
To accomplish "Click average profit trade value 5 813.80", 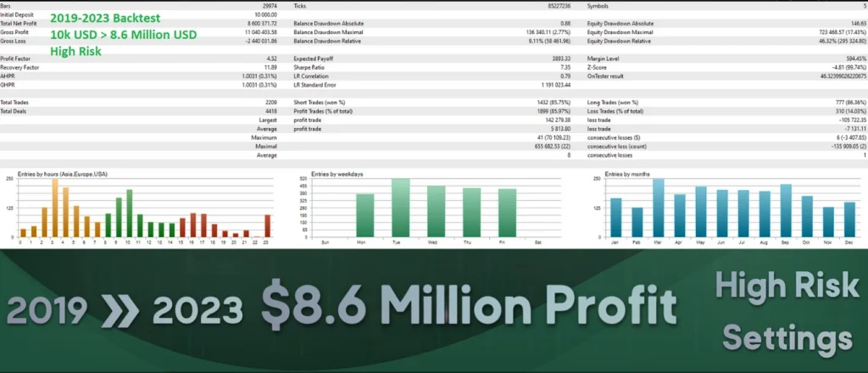I will pos(561,129).
